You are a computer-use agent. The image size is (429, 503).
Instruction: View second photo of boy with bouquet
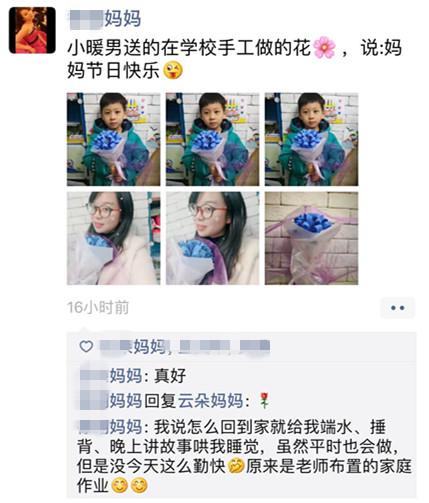tap(212, 139)
